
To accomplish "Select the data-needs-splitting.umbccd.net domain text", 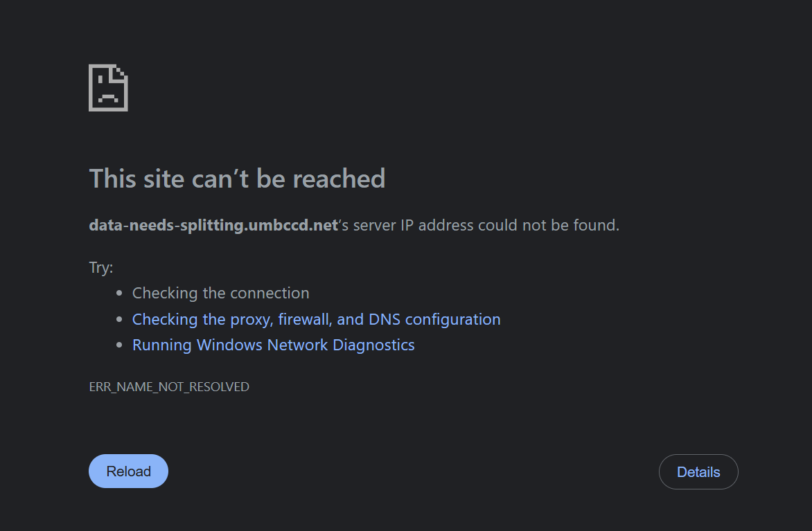I will pyautogui.click(x=212, y=225).
